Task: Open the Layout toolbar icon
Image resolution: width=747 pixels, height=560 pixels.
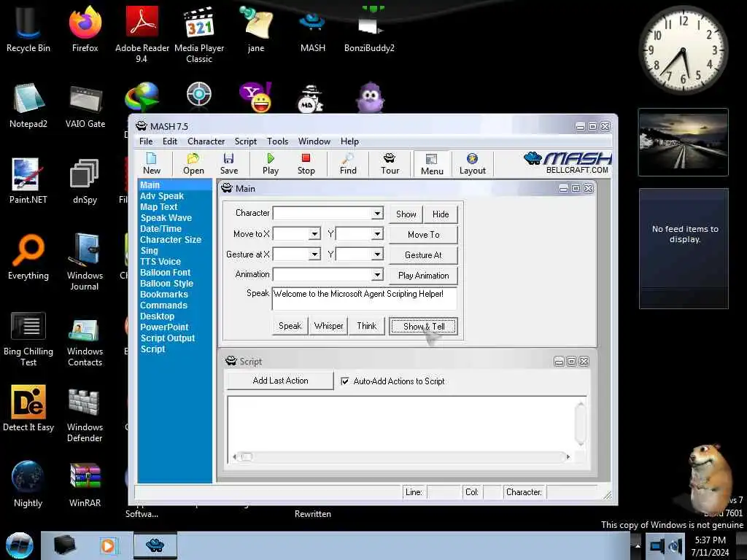Action: (472, 164)
